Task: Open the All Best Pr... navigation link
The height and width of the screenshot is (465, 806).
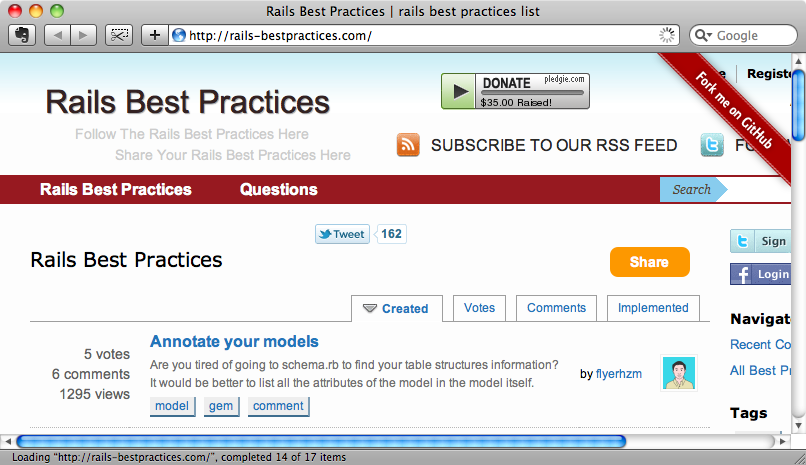Action: pyautogui.click(x=761, y=370)
